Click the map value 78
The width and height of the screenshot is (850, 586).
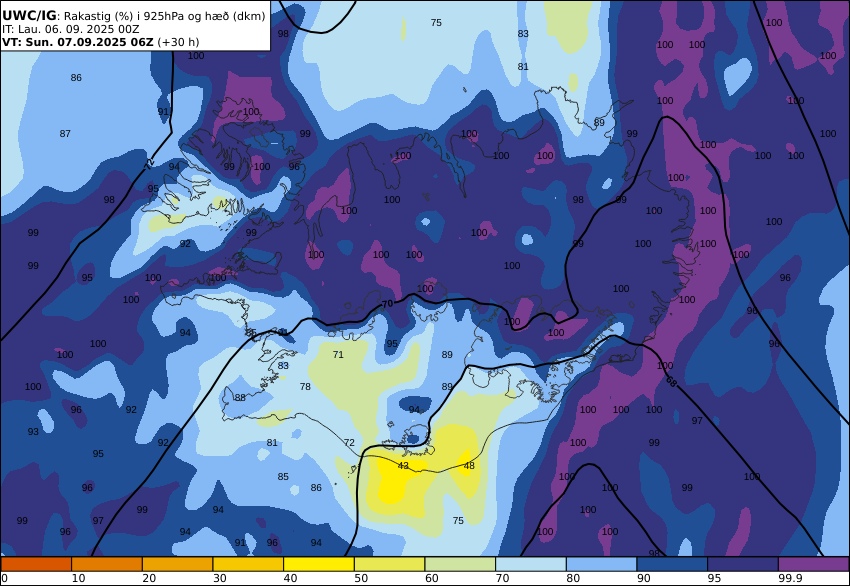[x=305, y=387]
